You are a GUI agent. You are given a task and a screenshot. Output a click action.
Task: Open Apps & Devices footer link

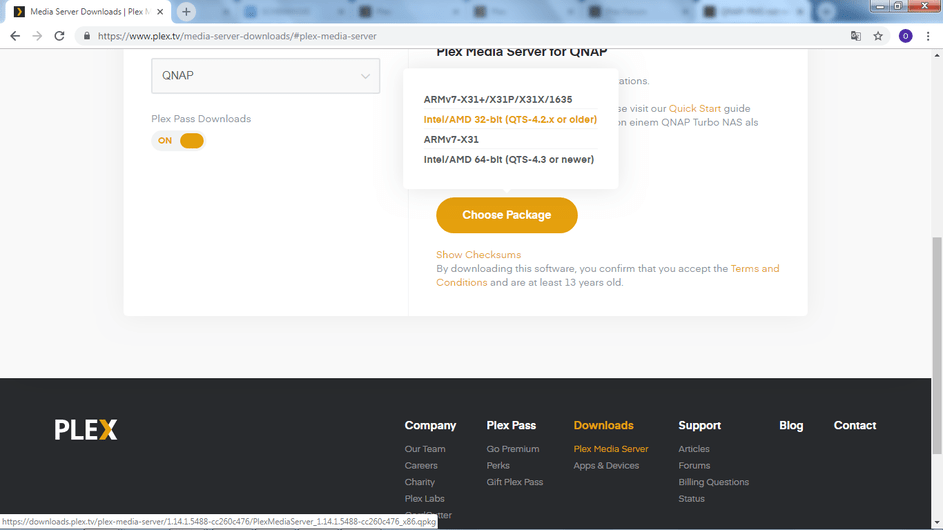point(606,466)
